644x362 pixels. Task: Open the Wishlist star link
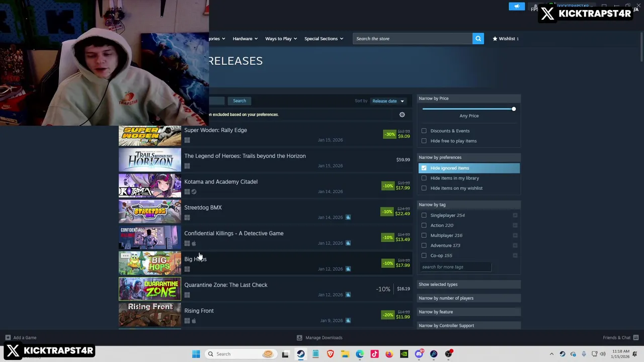tap(505, 39)
